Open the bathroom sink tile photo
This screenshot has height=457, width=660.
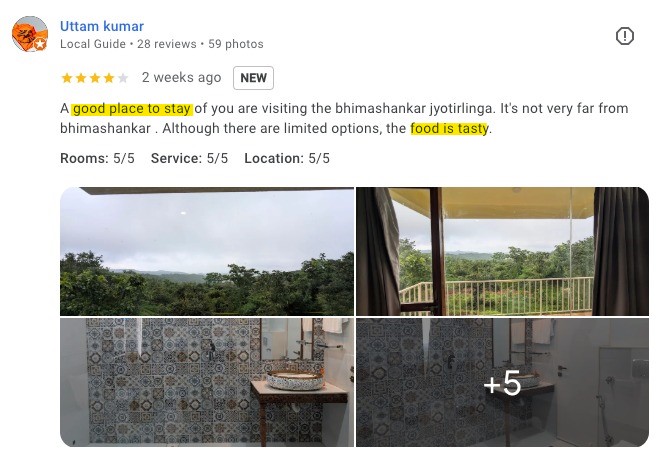(x=207, y=383)
